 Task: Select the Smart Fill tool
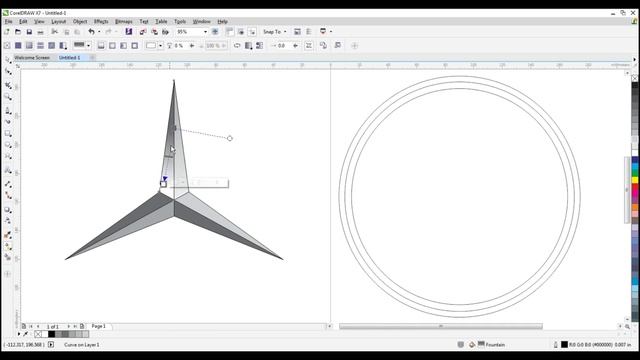[8, 258]
